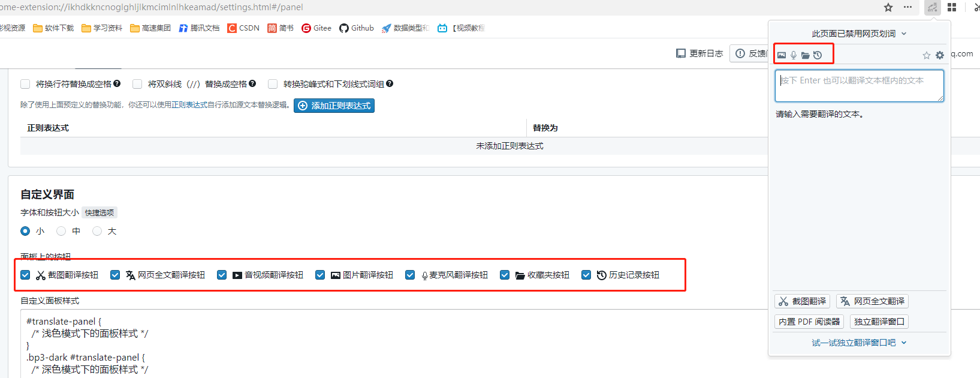
Task: Open 内置 PDF 阅读器 button
Action: pyautogui.click(x=809, y=322)
